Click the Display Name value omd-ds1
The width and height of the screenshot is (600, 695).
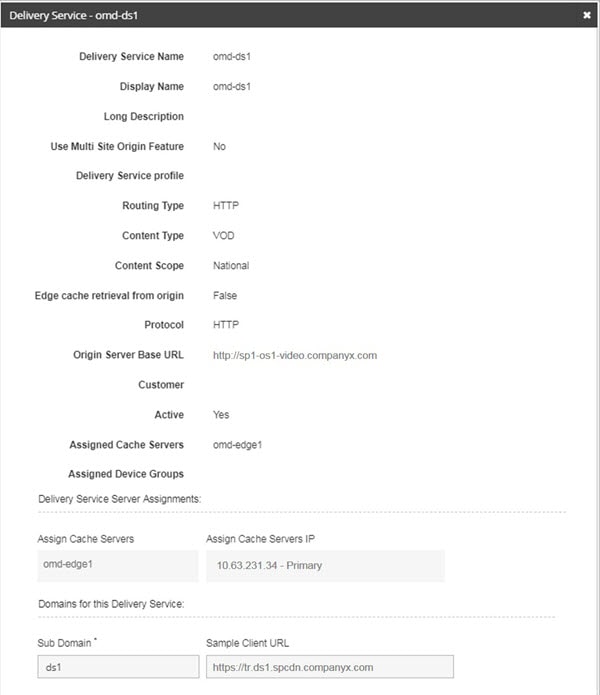point(232,86)
